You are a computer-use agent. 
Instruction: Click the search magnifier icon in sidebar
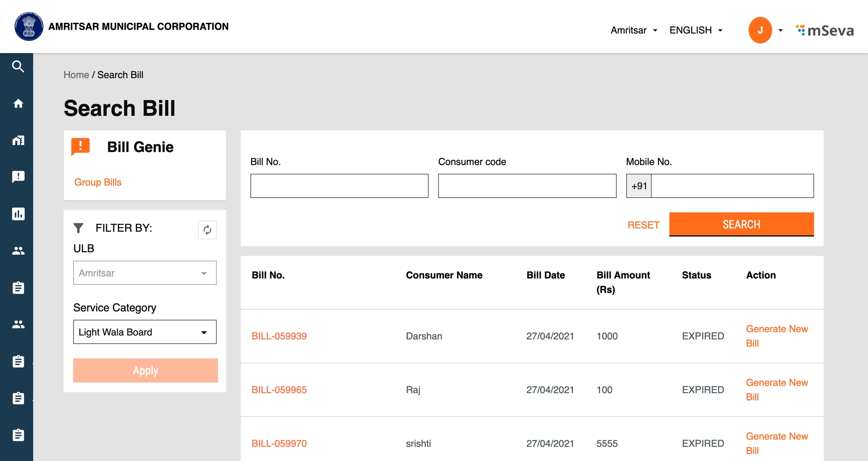point(18,66)
